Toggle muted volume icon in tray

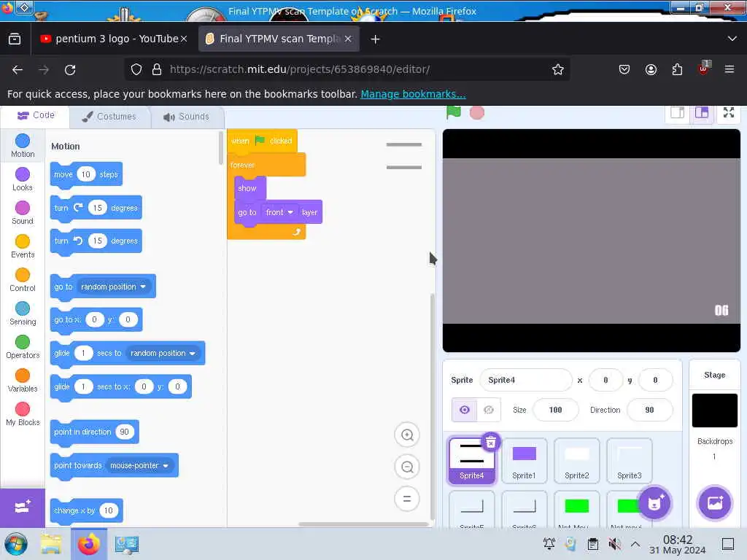coord(614,544)
